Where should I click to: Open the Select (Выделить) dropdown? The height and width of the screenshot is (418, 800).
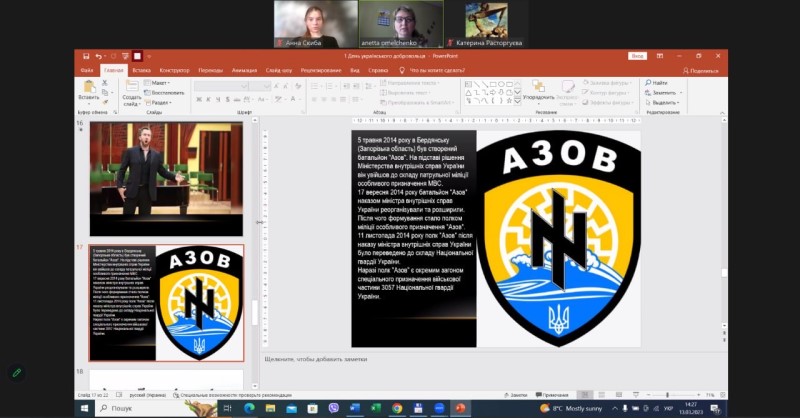tap(662, 103)
